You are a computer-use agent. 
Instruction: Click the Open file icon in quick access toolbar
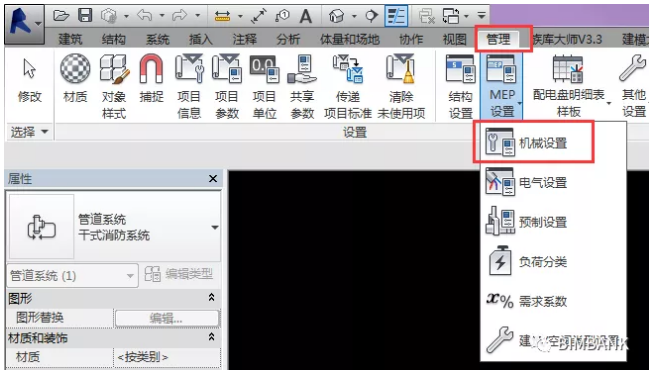coord(61,16)
